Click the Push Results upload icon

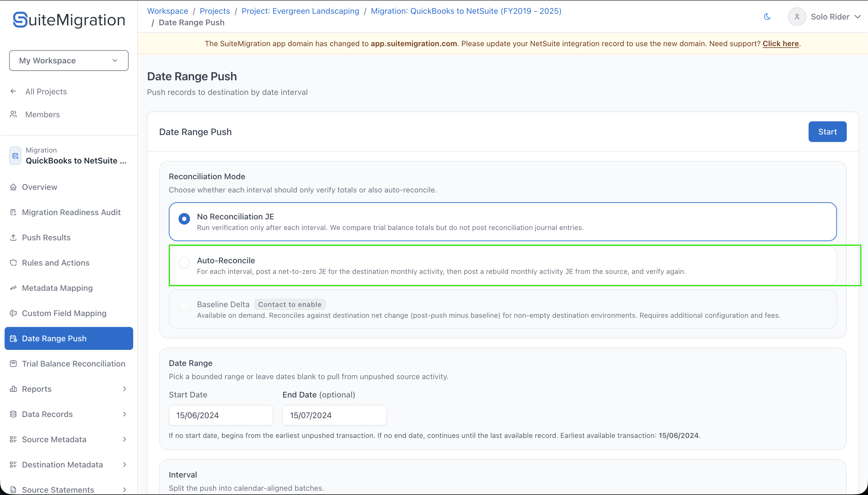13,237
